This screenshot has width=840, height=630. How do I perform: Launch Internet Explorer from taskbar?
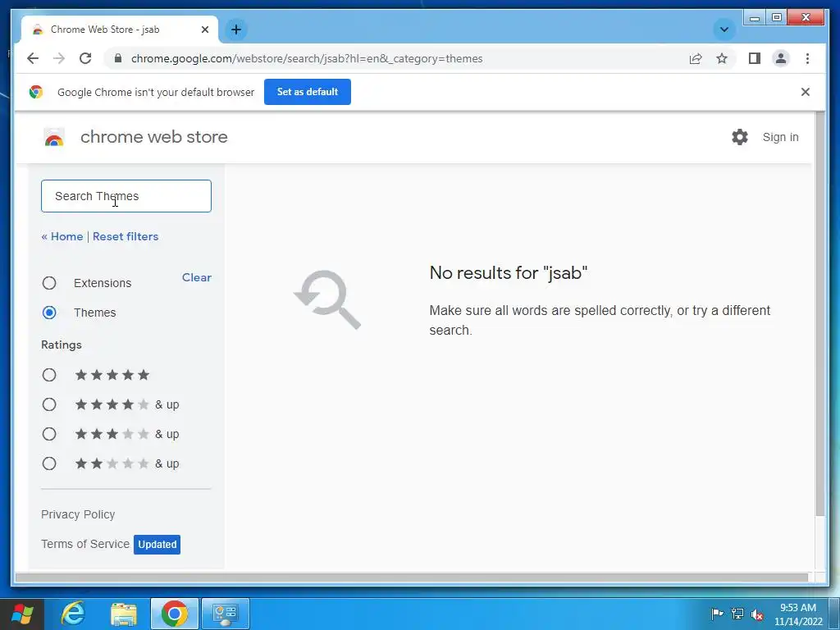(x=73, y=614)
